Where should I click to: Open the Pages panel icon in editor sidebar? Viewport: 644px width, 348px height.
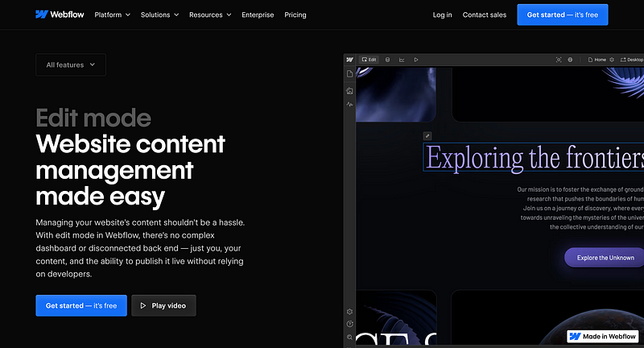pyautogui.click(x=349, y=74)
